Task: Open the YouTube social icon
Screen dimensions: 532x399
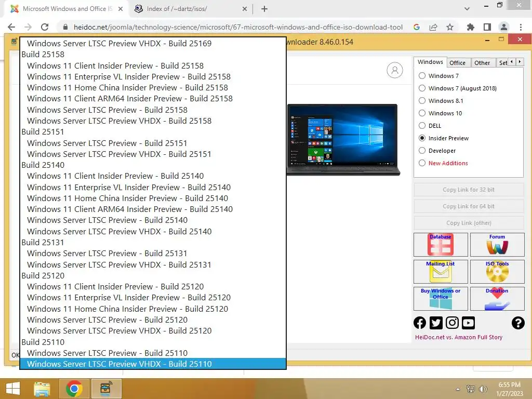Action: click(468, 323)
